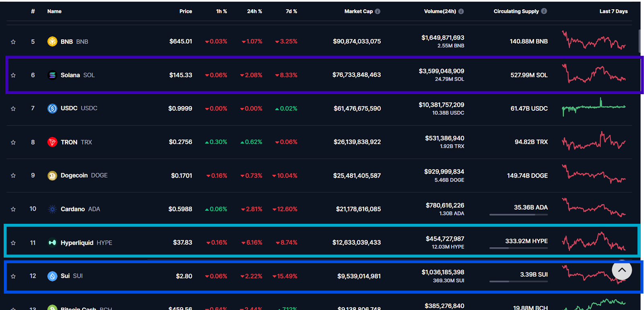Image resolution: width=644 pixels, height=310 pixels.
Task: Open the USDC coin page link
Action: pyautogui.click(x=79, y=108)
